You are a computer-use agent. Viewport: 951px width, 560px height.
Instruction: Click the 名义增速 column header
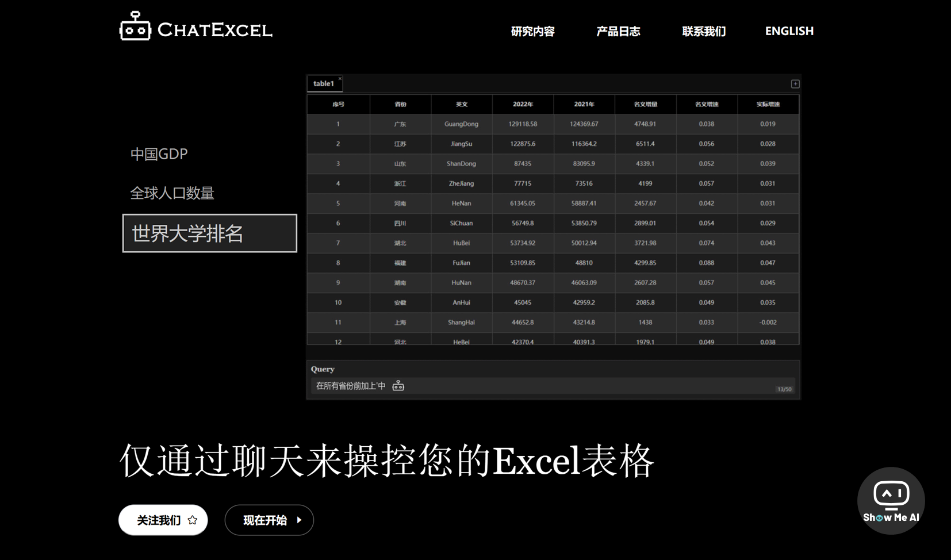707,104
